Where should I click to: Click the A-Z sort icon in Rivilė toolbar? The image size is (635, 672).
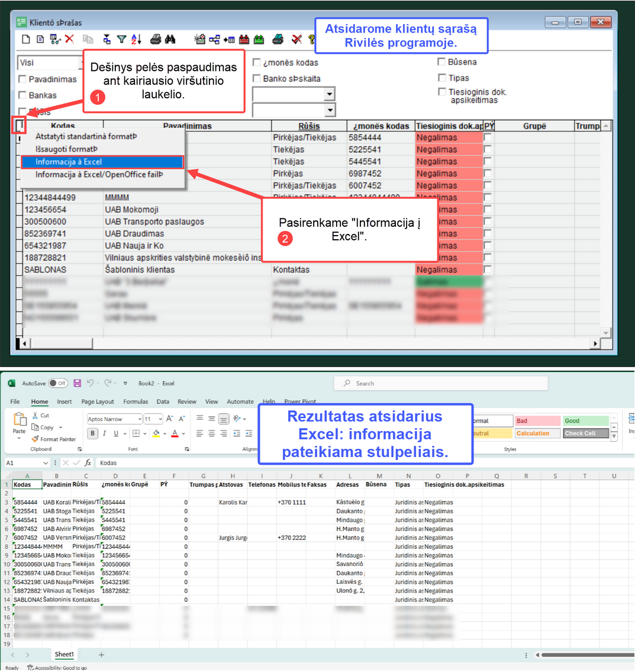pos(136,40)
